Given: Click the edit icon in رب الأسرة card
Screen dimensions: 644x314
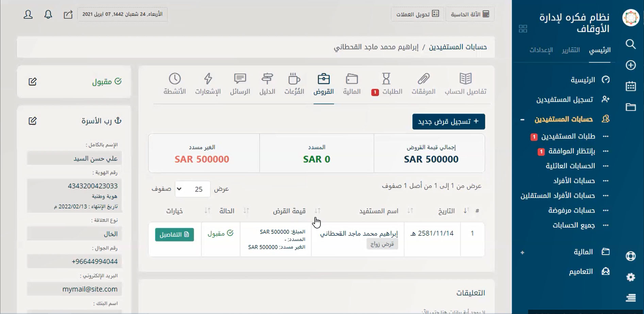Looking at the screenshot, I should click(x=33, y=121).
